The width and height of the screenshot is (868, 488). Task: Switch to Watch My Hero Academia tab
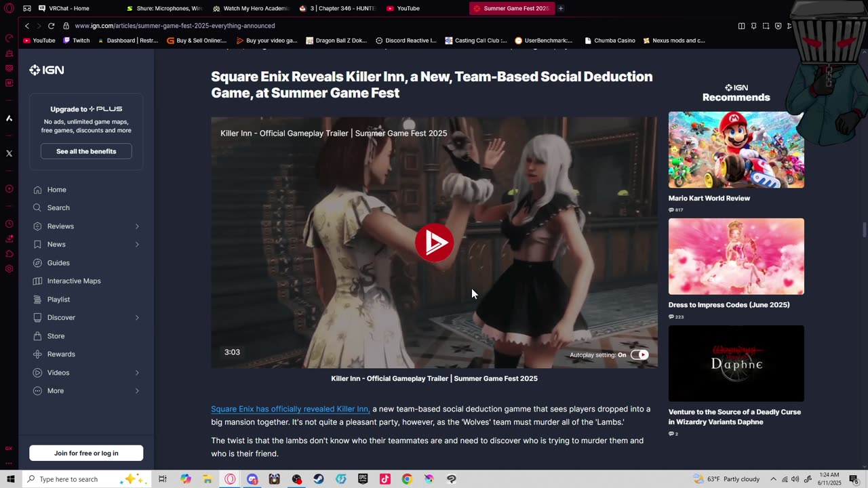(x=252, y=8)
